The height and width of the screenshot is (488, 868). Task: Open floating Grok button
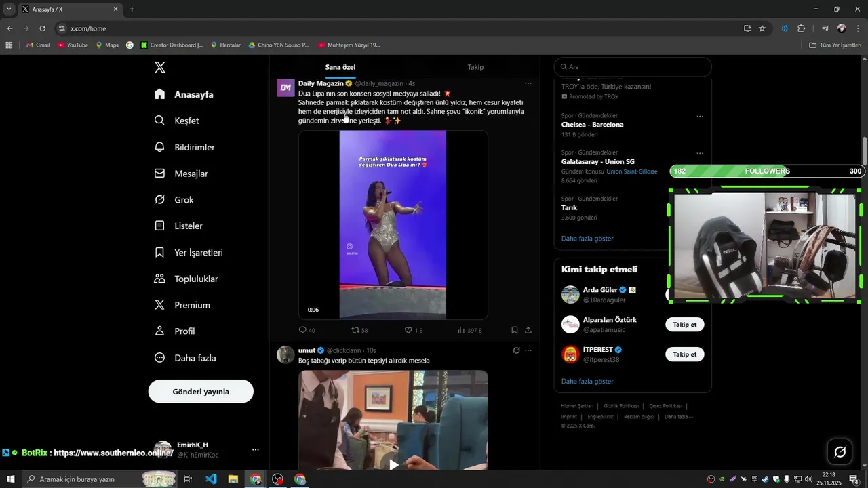(840, 452)
